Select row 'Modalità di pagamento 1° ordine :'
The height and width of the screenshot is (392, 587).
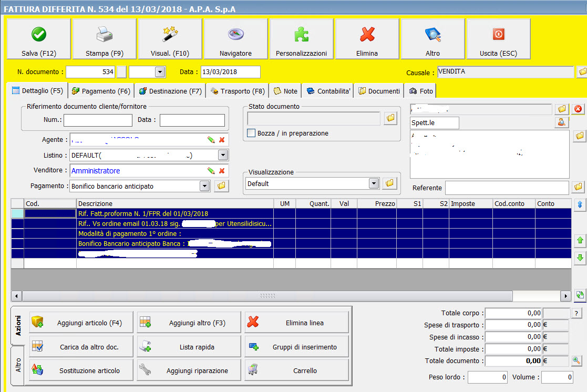tap(291, 233)
